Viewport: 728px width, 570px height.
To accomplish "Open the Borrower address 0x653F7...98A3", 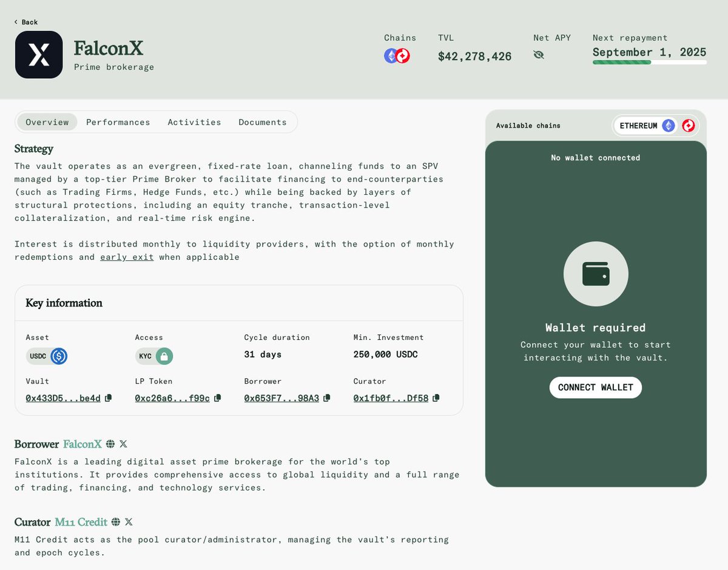I will coord(281,398).
